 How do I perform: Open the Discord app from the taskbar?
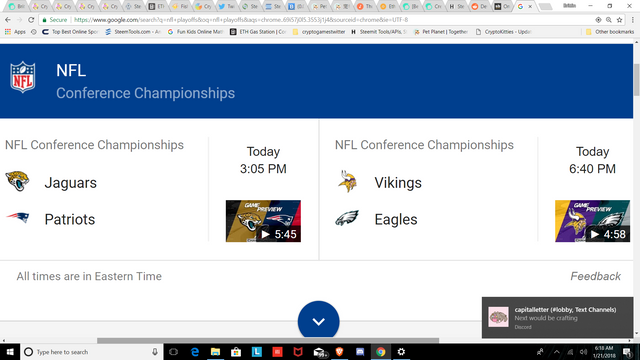(x=360, y=352)
